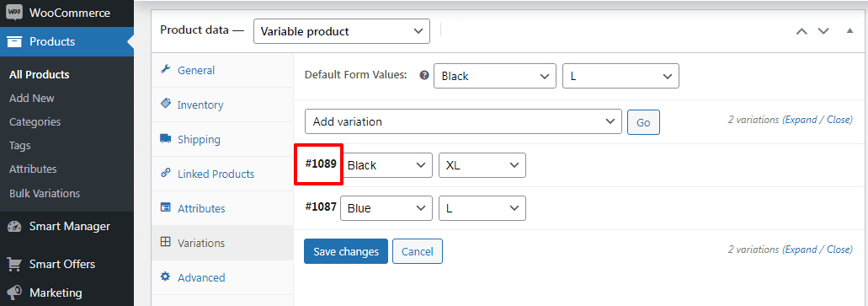Move Product data panel up with arrow
Screen dimensions: 868x306
[801, 31]
